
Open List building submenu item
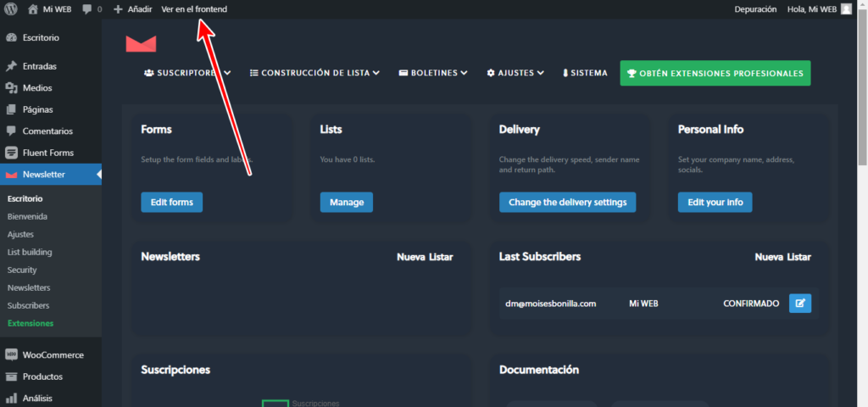coord(30,252)
